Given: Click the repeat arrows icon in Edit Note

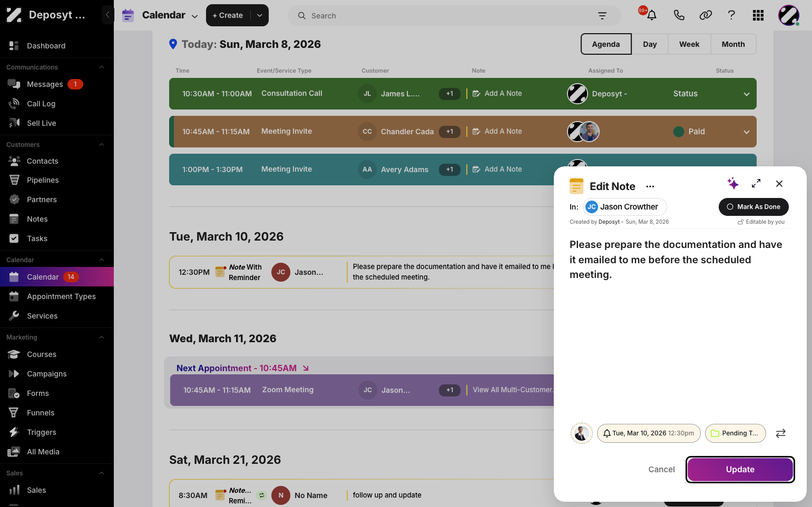Looking at the screenshot, I should [781, 433].
